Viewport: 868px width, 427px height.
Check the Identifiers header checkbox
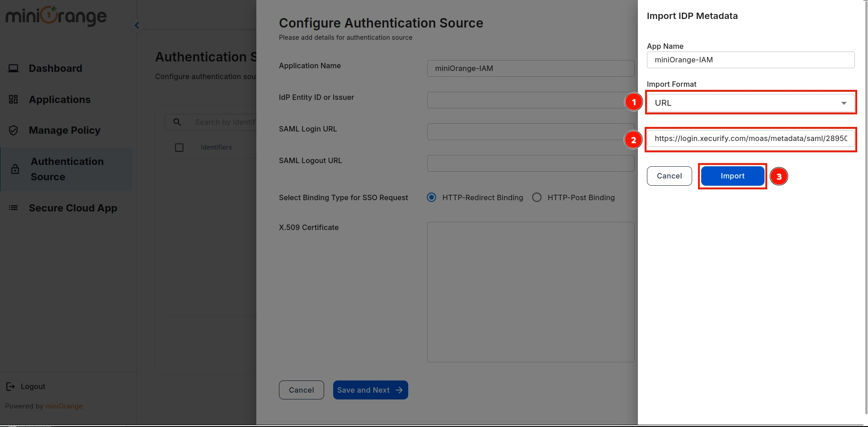coord(179,147)
